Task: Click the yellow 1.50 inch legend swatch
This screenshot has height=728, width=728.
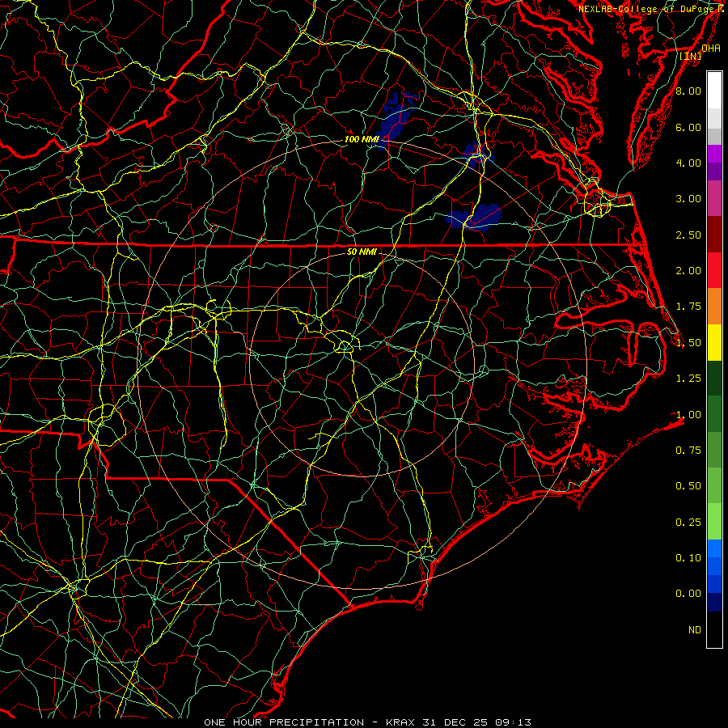Action: click(714, 343)
